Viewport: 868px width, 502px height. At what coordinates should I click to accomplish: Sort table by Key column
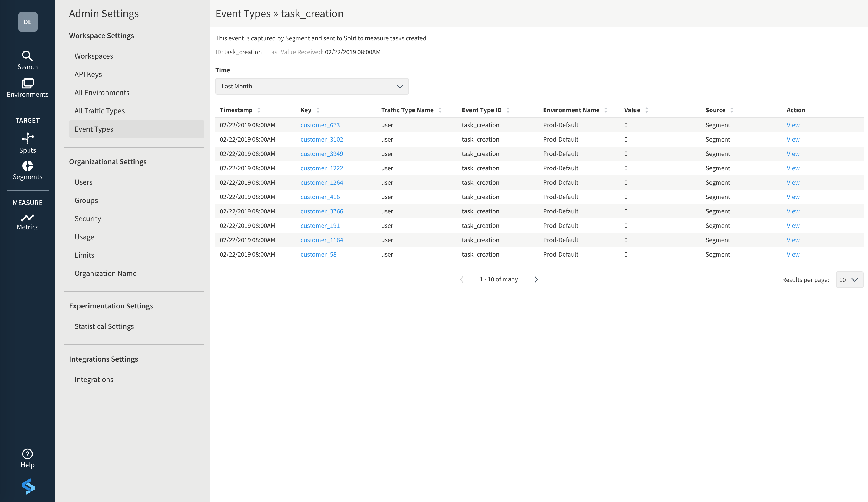(x=318, y=110)
